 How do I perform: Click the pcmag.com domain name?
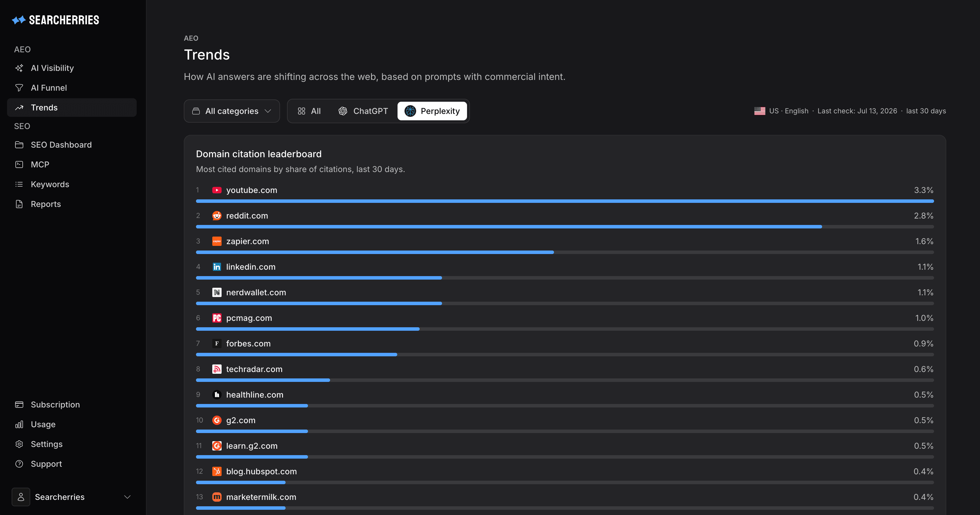point(249,318)
